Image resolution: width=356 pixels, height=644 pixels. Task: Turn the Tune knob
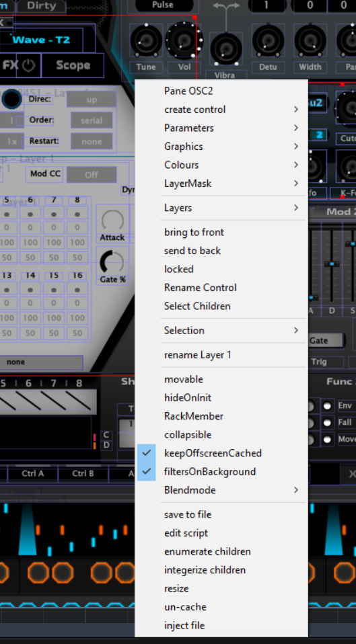tap(146, 40)
